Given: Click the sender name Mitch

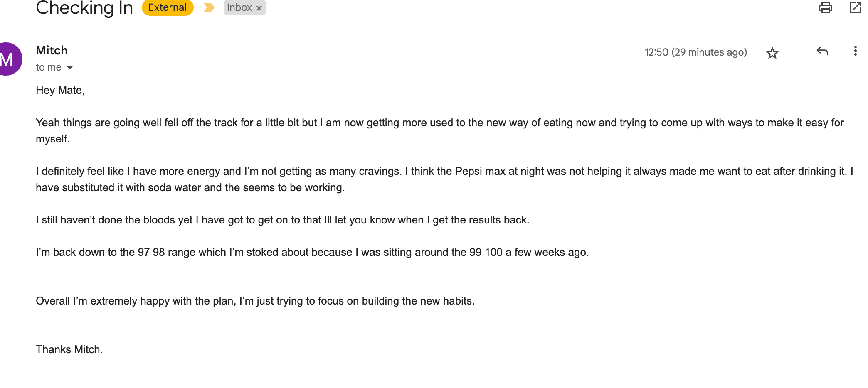Looking at the screenshot, I should 52,50.
